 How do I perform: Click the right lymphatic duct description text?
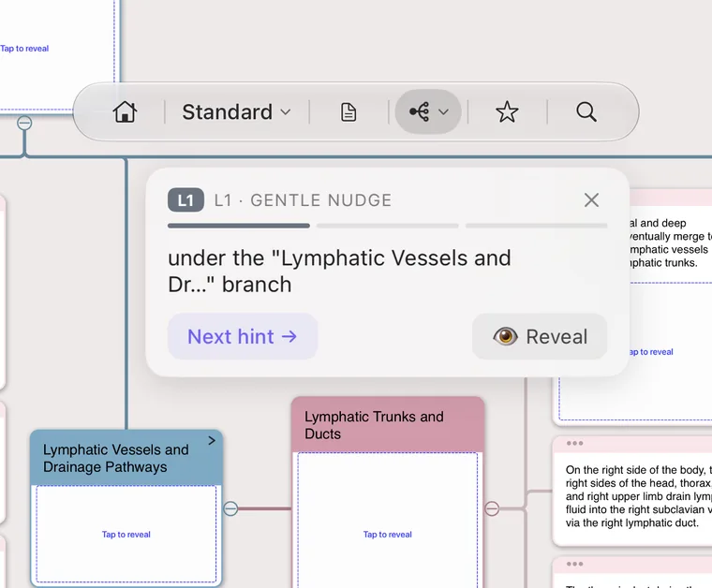pyautogui.click(x=639, y=496)
